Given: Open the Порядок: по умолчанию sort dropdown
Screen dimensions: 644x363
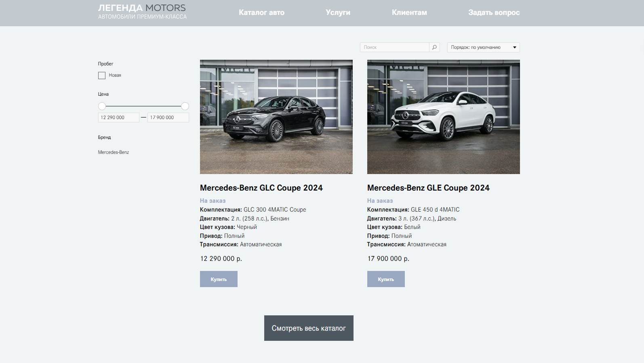Looking at the screenshot, I should click(483, 47).
